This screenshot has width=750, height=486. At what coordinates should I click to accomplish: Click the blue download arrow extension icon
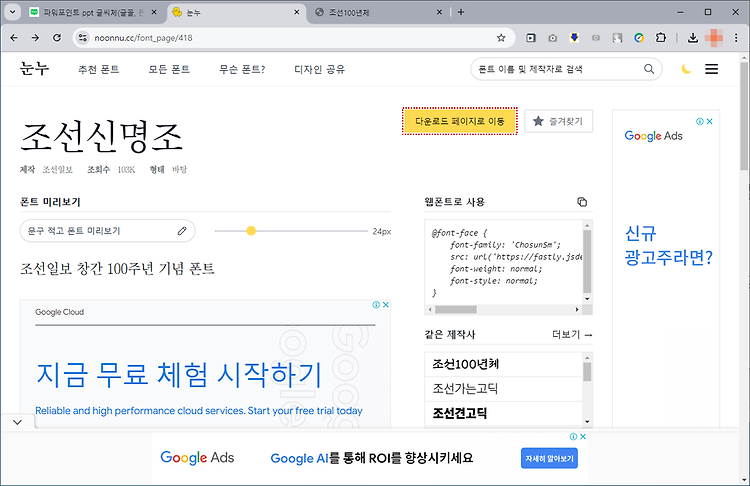(574, 38)
